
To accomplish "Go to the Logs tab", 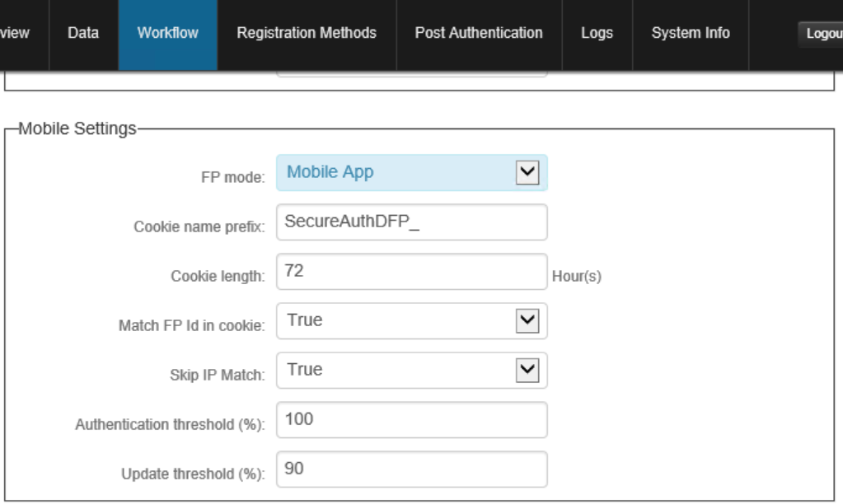I will pyautogui.click(x=597, y=33).
